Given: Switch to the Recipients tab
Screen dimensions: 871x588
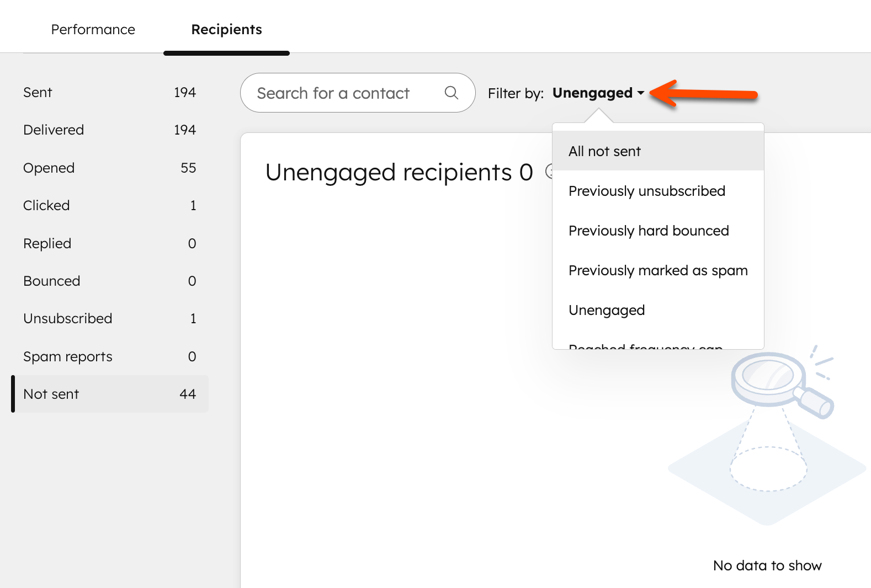Looking at the screenshot, I should pos(226,29).
